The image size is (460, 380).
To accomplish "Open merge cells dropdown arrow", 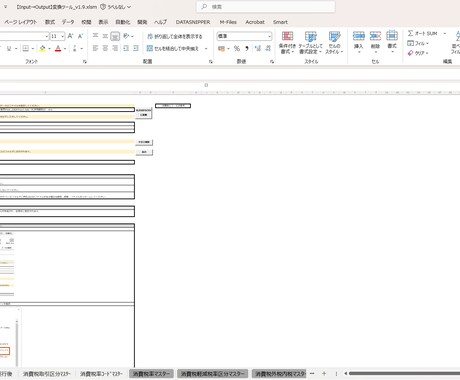I will [206, 49].
